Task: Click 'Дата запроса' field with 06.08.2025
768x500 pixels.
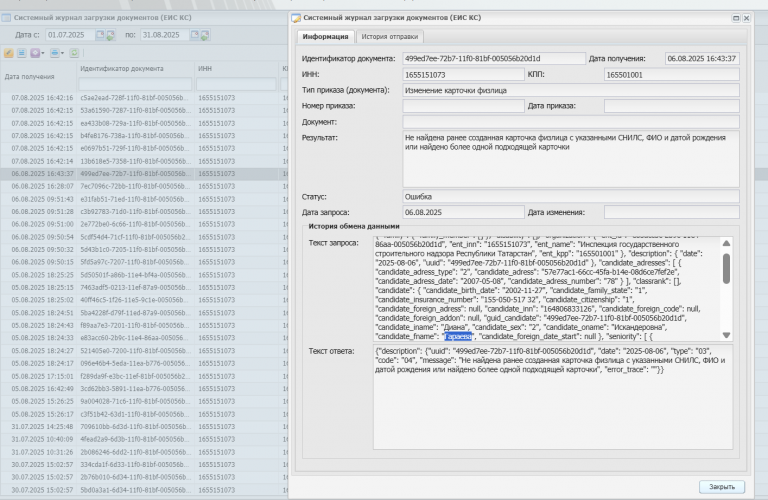Action: pos(463,212)
